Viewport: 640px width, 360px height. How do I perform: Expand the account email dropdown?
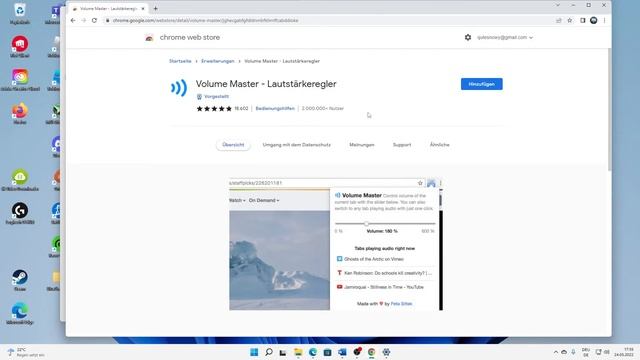tap(505, 37)
